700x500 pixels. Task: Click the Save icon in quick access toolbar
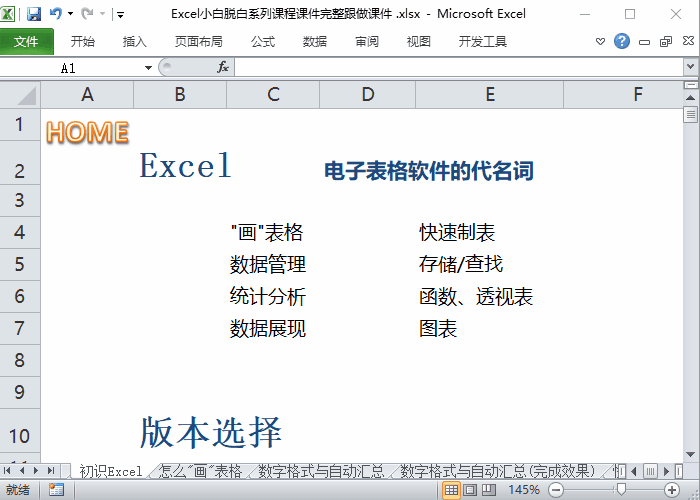click(x=34, y=14)
